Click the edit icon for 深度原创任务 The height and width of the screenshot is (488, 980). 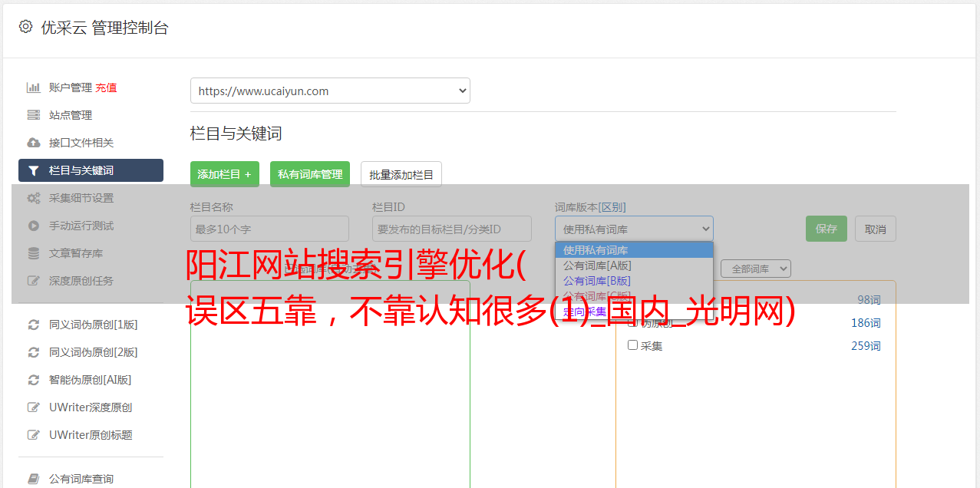33,281
